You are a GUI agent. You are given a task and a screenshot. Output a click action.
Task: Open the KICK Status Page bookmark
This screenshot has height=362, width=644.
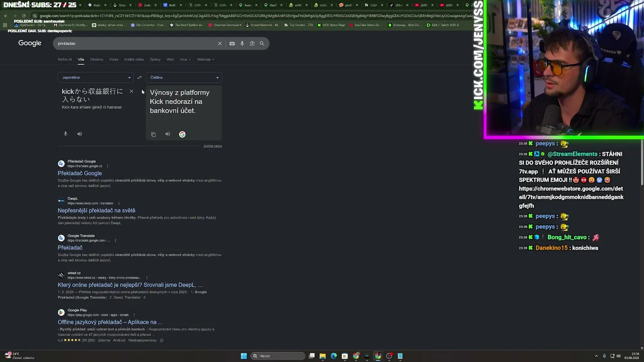click(x=333, y=25)
